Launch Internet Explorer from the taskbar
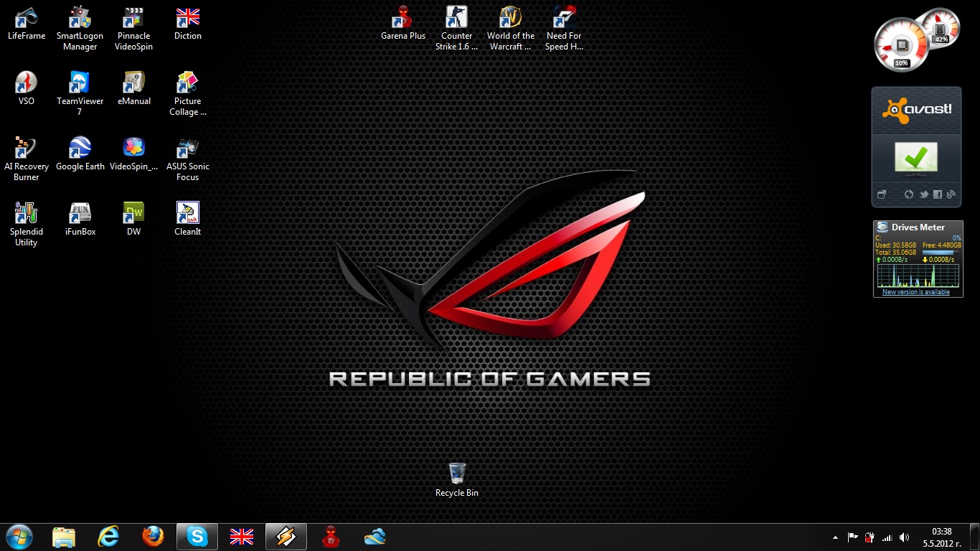This screenshot has width=980, height=551. pos(108,537)
